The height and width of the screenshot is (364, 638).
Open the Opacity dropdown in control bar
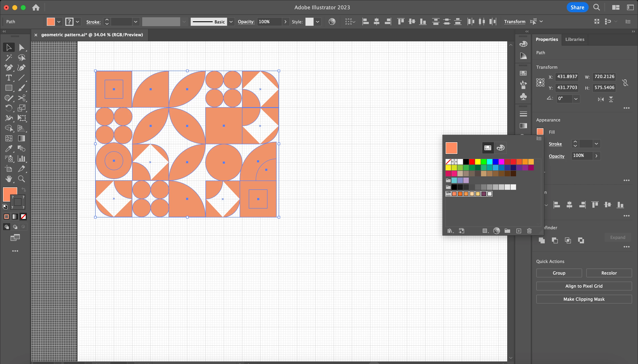tap(285, 22)
